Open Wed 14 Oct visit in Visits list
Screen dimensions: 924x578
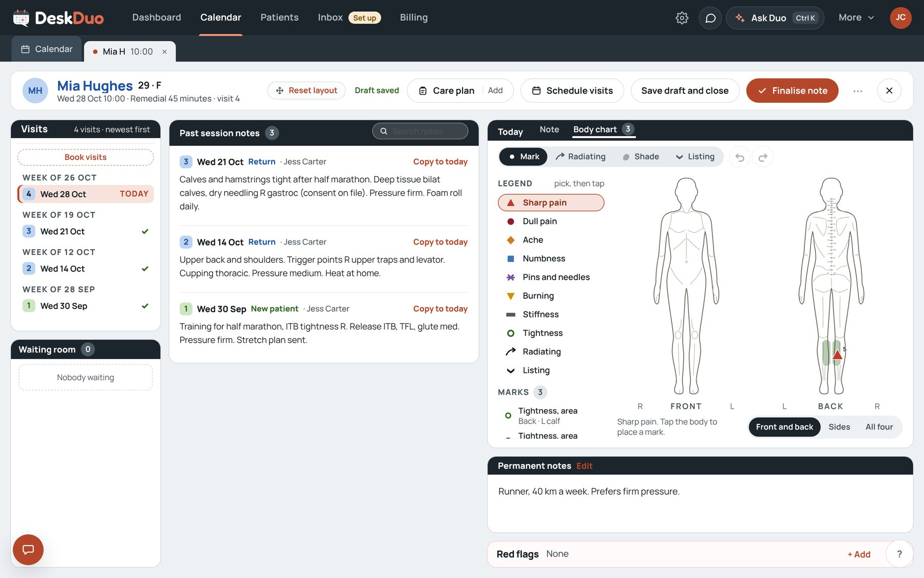[x=86, y=268]
